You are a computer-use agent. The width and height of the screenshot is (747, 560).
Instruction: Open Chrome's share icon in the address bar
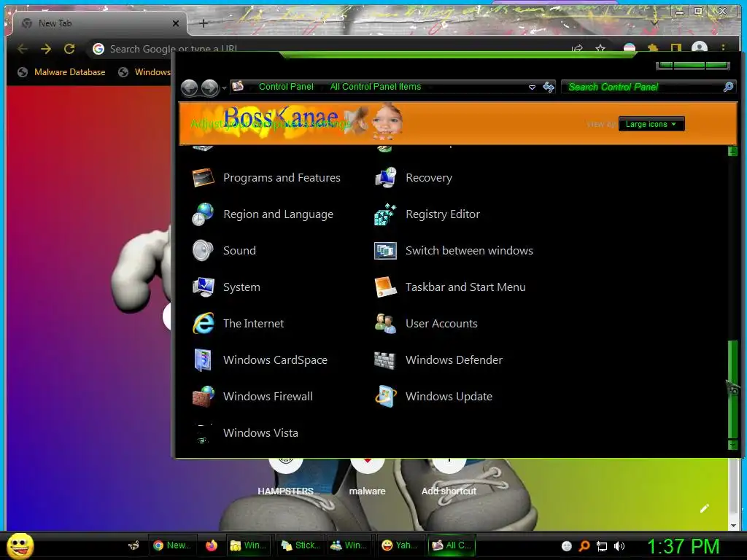(578, 49)
